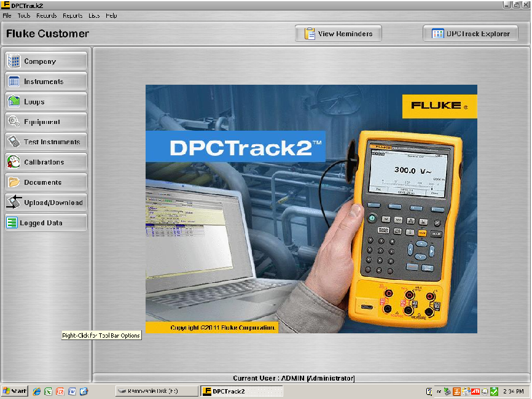Viewport: 532px width, 399px height.
Task: Click the taskbar clock
Action: tap(514, 391)
